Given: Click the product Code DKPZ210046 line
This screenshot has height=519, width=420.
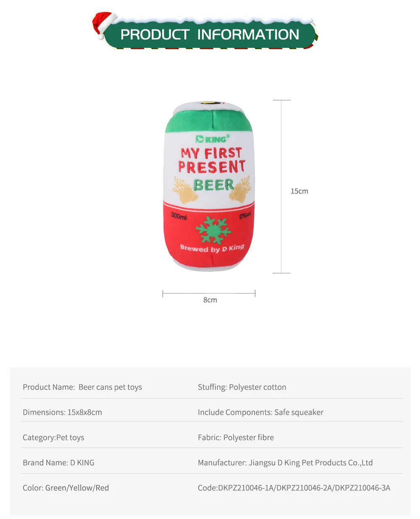Looking at the screenshot, I should [294, 488].
